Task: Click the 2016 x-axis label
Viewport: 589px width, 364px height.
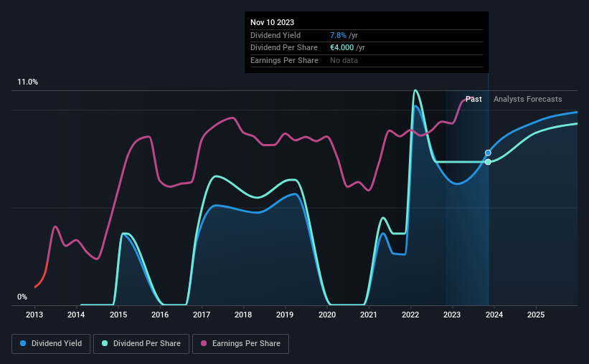Action: [x=160, y=315]
